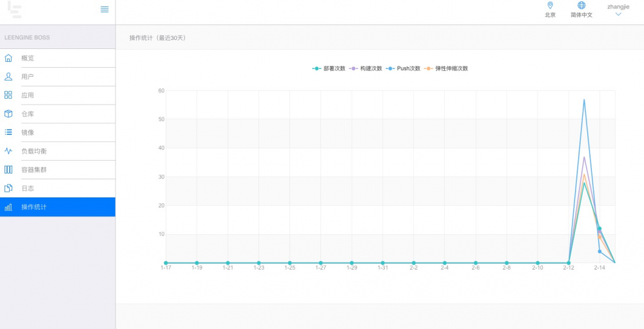Screen dimensions: 644x329
Task: Click the blue Push peak near 57
Action: (x=584, y=99)
